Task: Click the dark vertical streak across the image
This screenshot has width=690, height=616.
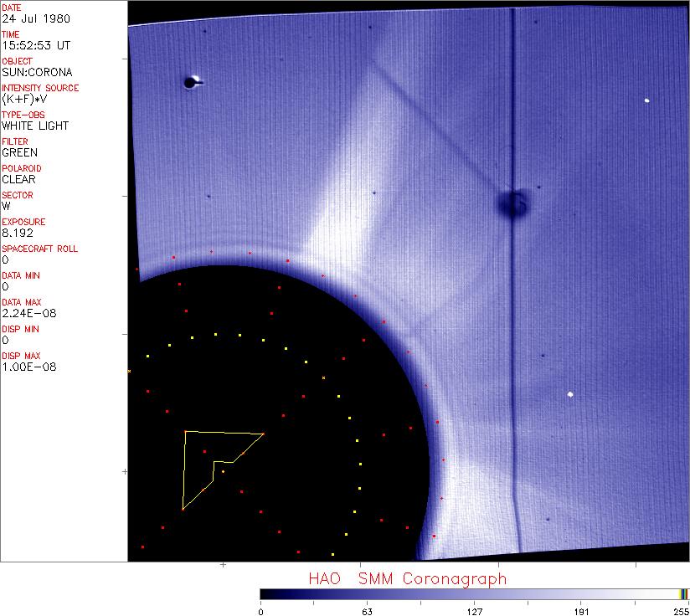Action: 512,335
